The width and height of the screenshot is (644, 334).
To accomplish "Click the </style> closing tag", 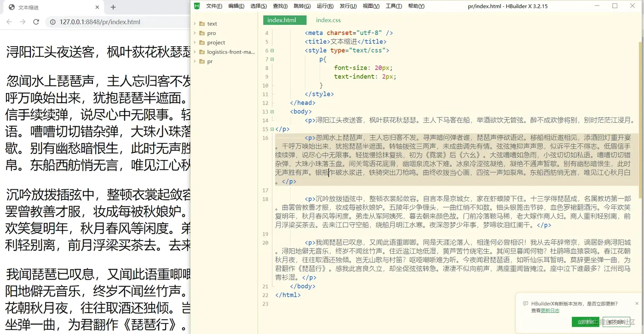I will point(319,94).
